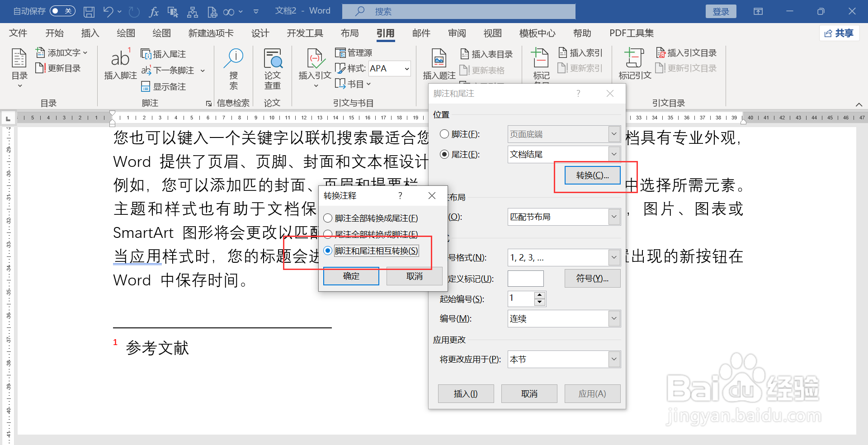Click Cancel (取消) in Footnote and Endnote dialog
Image resolution: width=868 pixels, height=445 pixels.
point(529,393)
